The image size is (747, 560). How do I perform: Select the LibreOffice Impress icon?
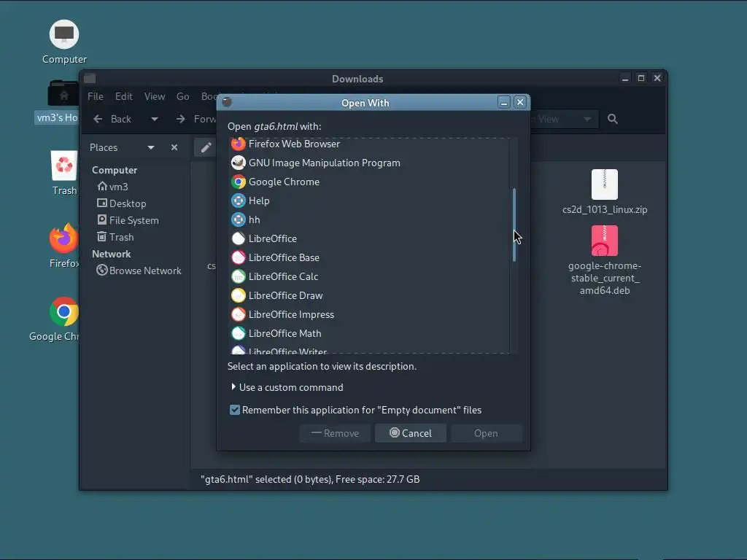pos(239,314)
